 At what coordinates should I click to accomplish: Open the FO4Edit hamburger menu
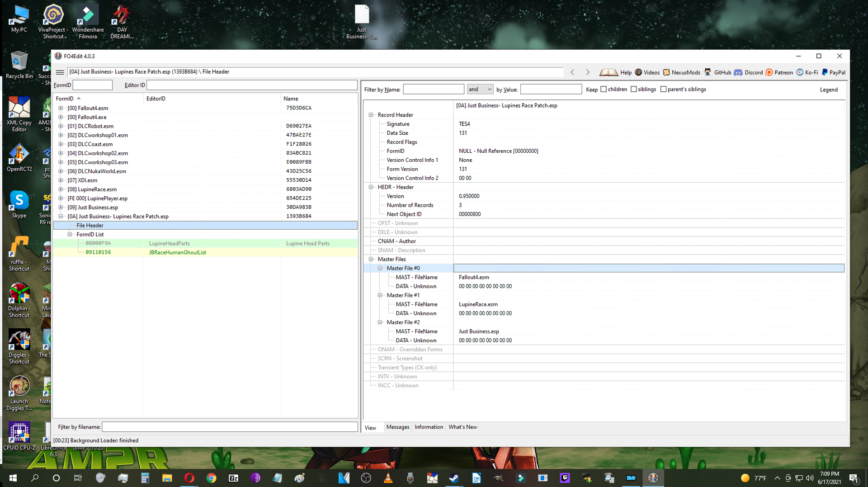(60, 72)
